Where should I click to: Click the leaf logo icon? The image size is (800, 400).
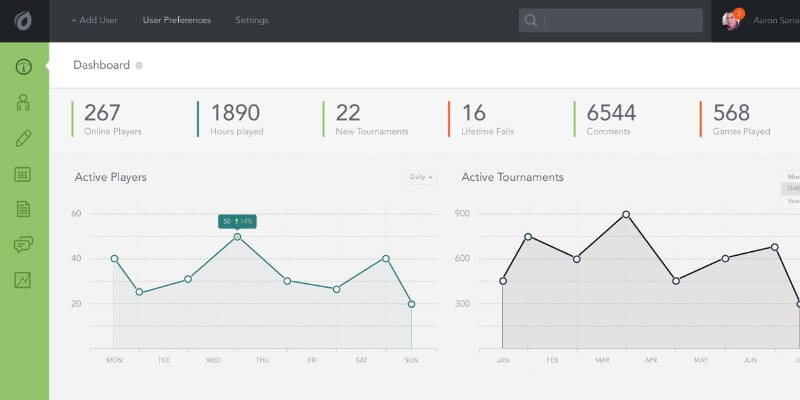point(24,20)
